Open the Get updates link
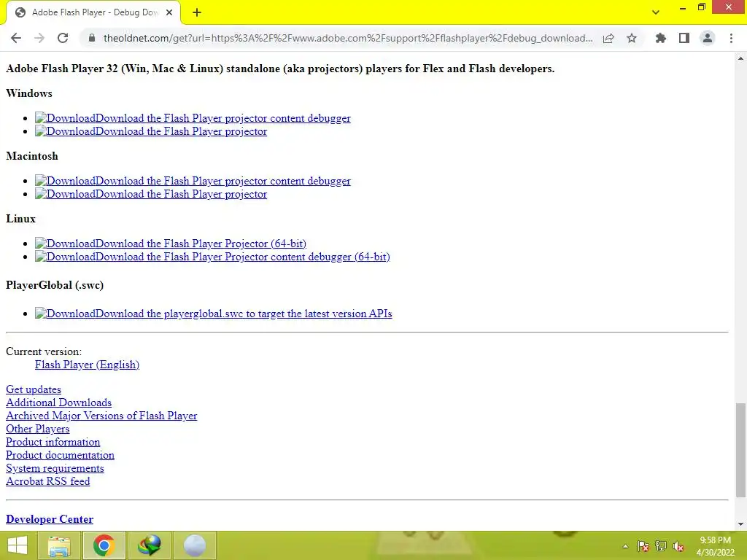747x560 pixels. tap(34, 389)
